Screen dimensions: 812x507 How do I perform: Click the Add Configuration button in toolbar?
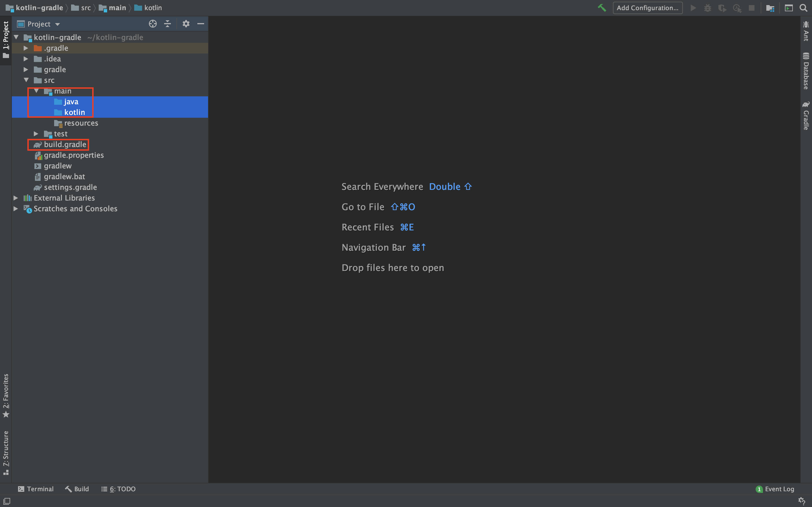click(646, 8)
